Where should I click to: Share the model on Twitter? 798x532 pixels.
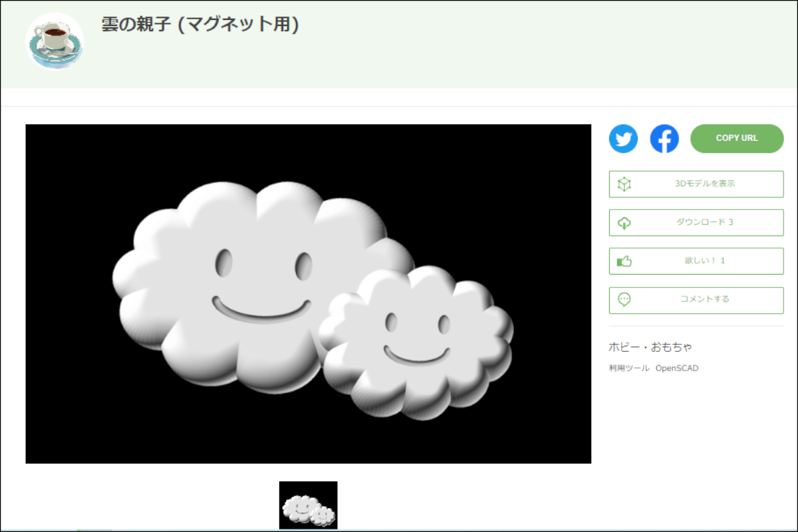pos(623,139)
